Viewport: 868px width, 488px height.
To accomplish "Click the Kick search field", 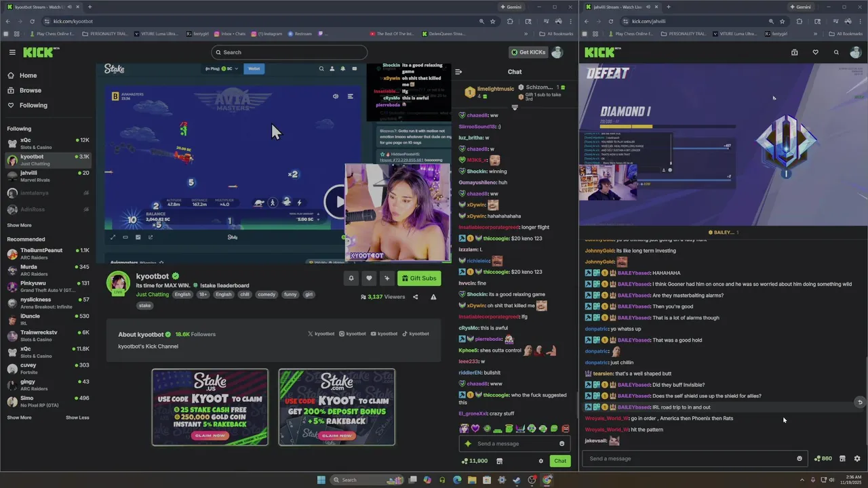I will pyautogui.click(x=289, y=52).
